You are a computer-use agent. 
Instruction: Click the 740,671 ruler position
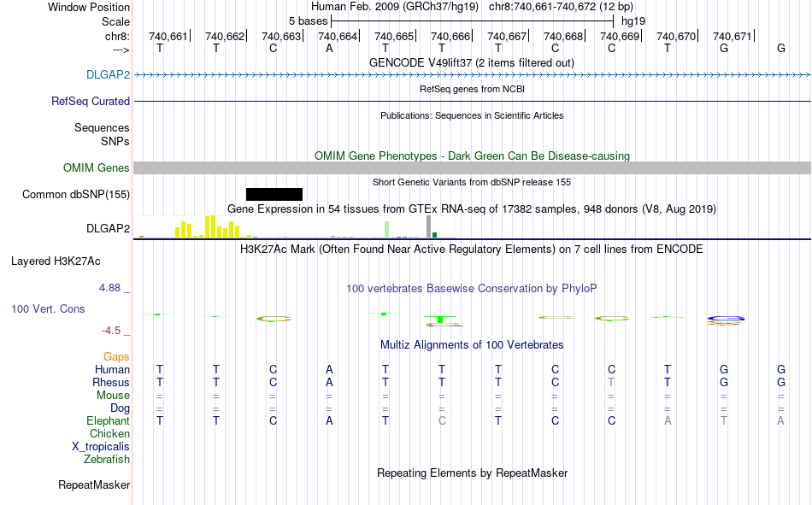pos(733,36)
